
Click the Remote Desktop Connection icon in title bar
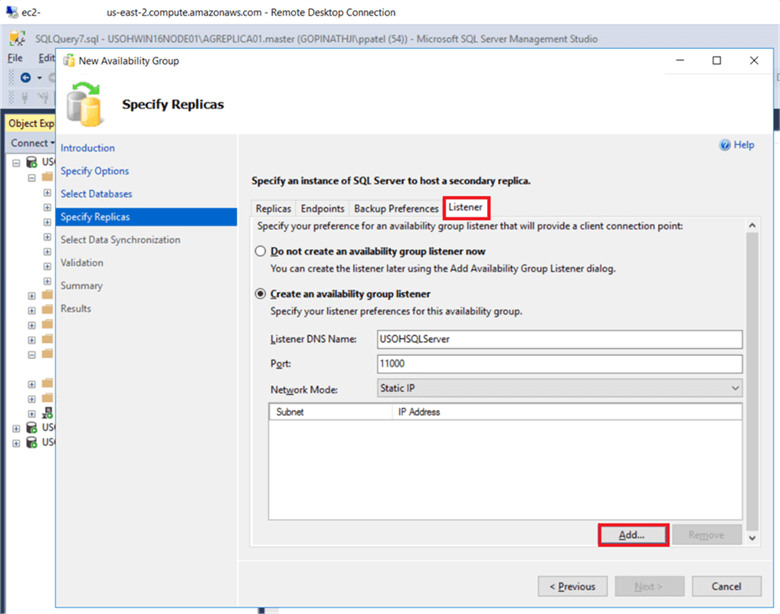point(11,12)
